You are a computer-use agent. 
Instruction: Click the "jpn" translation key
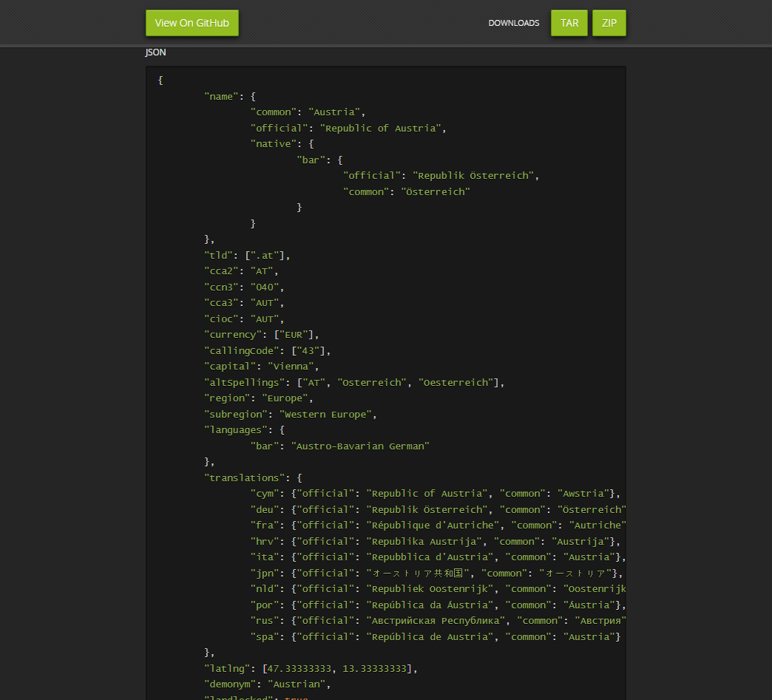(x=265, y=573)
